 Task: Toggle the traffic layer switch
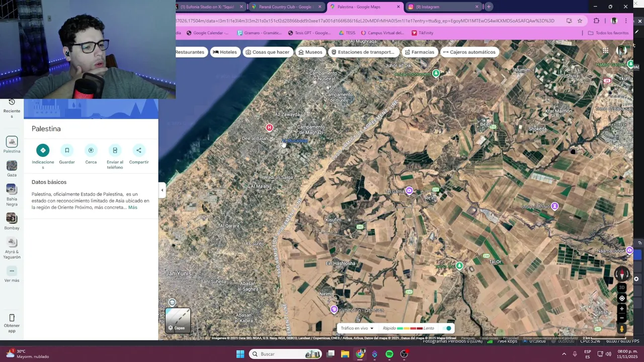point(447,328)
